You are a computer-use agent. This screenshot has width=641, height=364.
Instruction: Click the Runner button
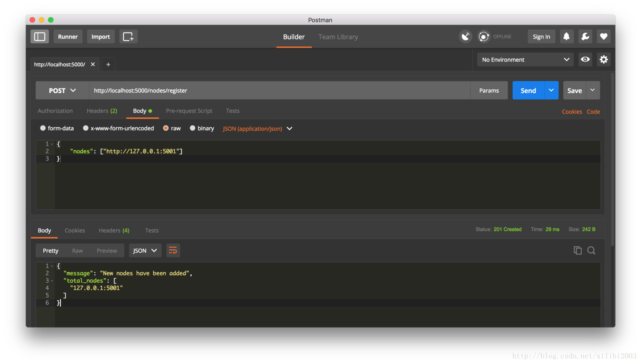point(68,36)
